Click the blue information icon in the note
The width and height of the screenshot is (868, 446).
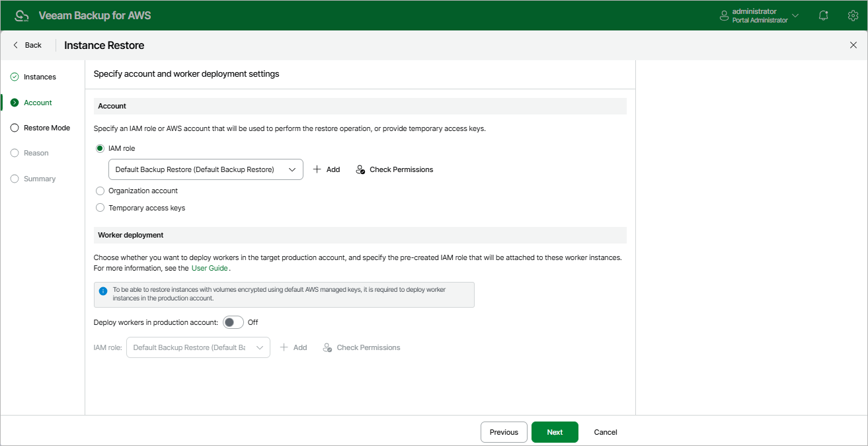[103, 290]
